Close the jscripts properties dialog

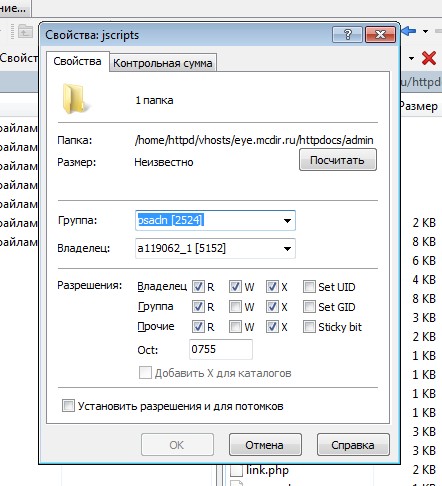tap(380, 34)
